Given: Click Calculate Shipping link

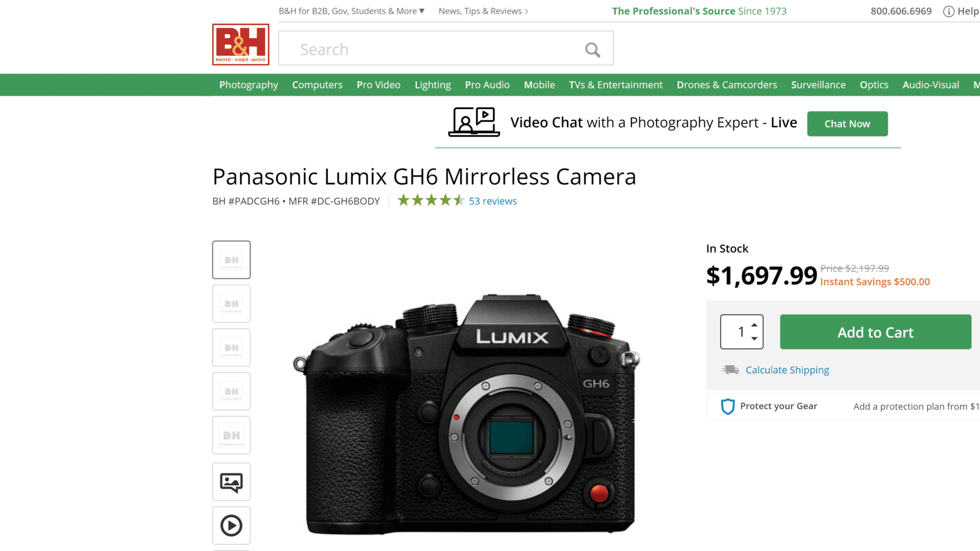Looking at the screenshot, I should pyautogui.click(x=788, y=369).
